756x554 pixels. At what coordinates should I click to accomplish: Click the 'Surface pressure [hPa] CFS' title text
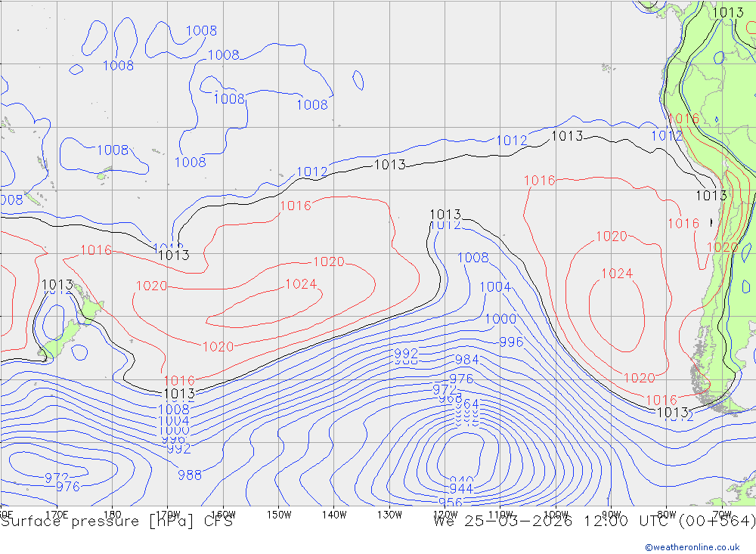tap(116, 522)
